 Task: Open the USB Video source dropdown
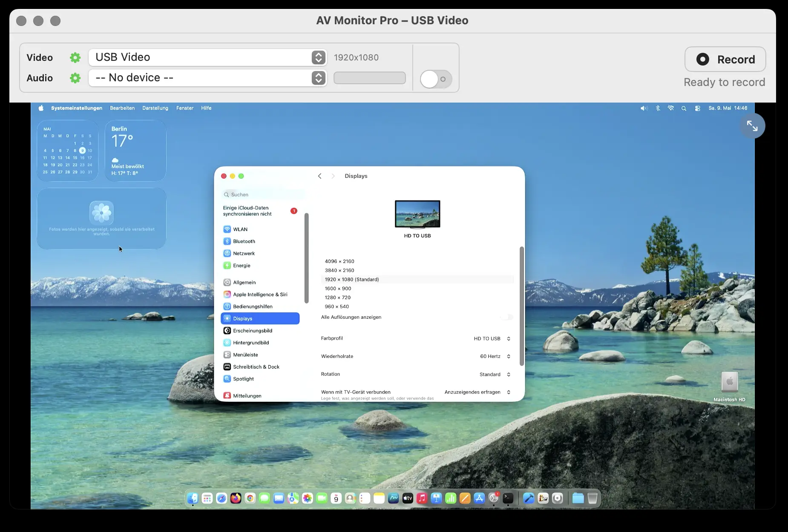click(208, 57)
